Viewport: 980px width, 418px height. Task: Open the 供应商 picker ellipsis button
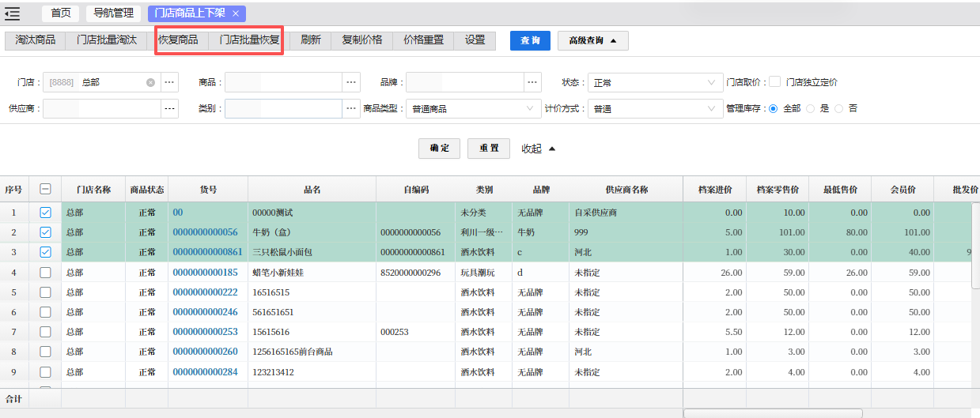[169, 108]
